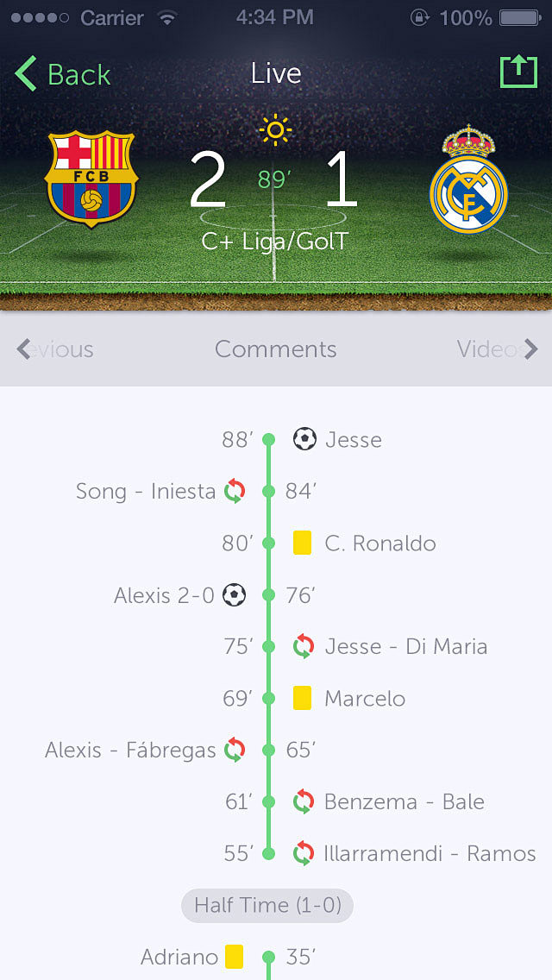Tap substitution icon next to Song - Iniesta
The height and width of the screenshot is (980, 552).
coord(235,491)
